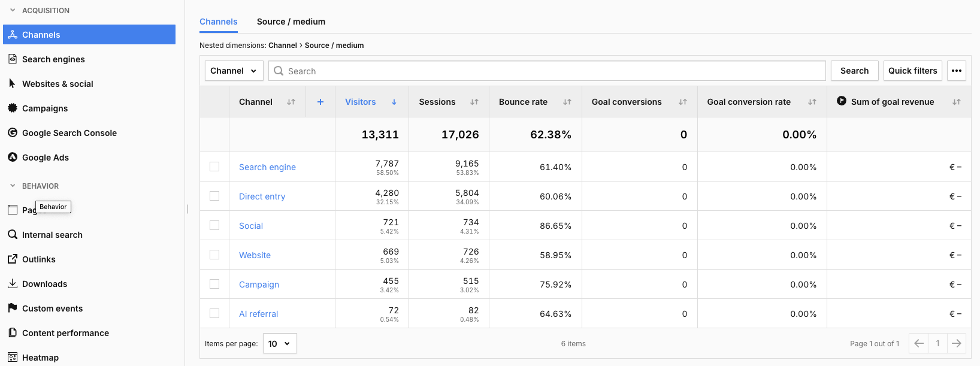Click the Campaigns icon in sidebar
980x366 pixels.
click(x=13, y=108)
